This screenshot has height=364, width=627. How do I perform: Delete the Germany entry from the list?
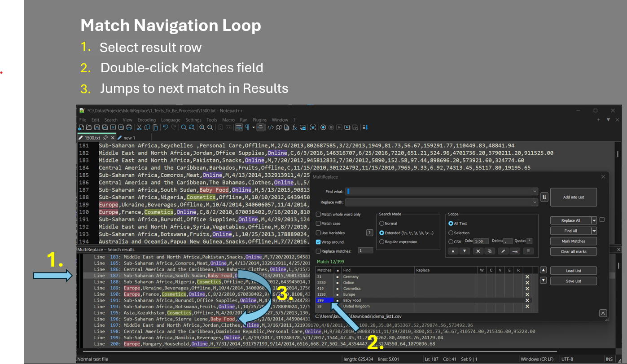click(527, 277)
